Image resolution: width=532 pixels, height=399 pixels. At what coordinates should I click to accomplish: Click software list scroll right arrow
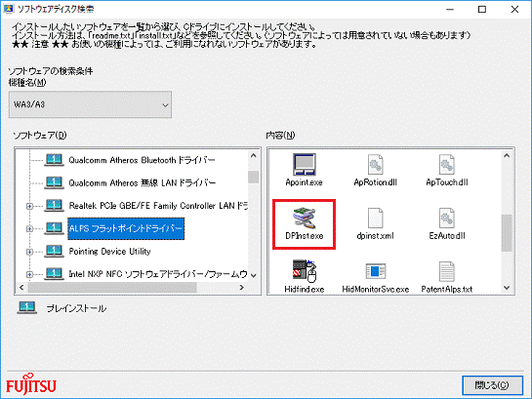(x=241, y=288)
